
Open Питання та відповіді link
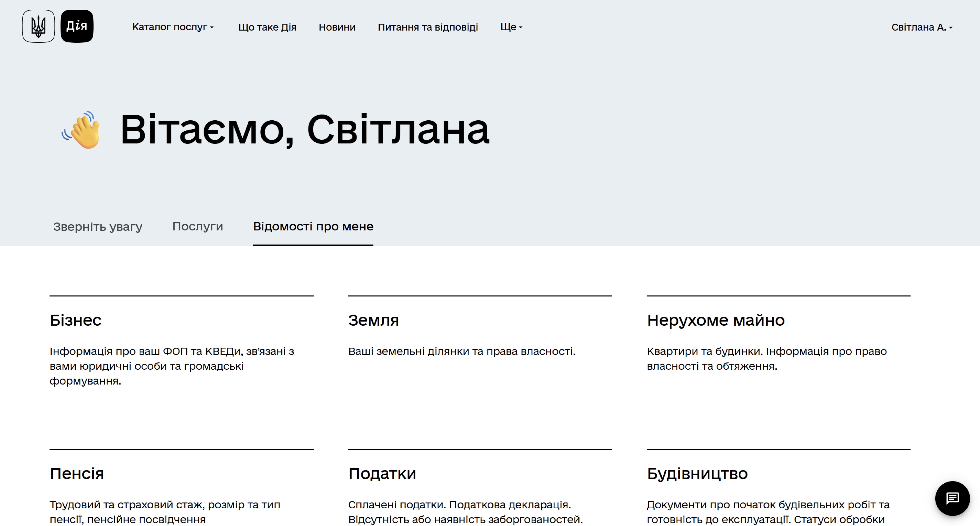click(428, 28)
